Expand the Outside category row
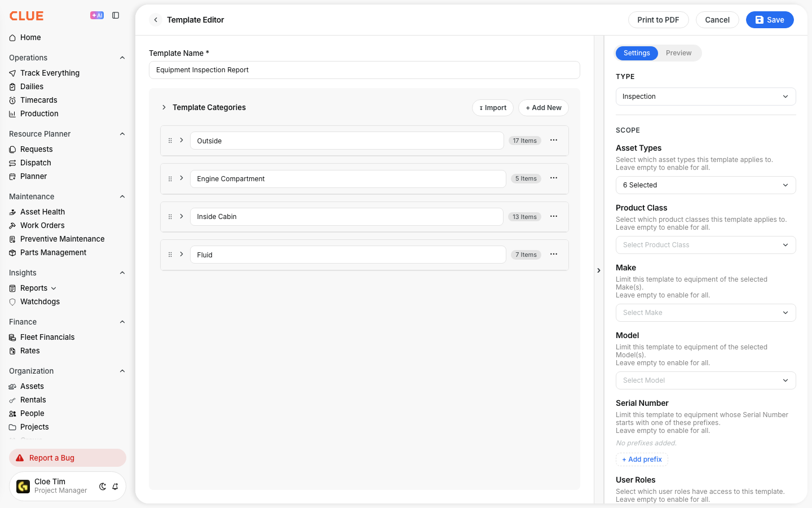The width and height of the screenshot is (812, 508). 182,140
